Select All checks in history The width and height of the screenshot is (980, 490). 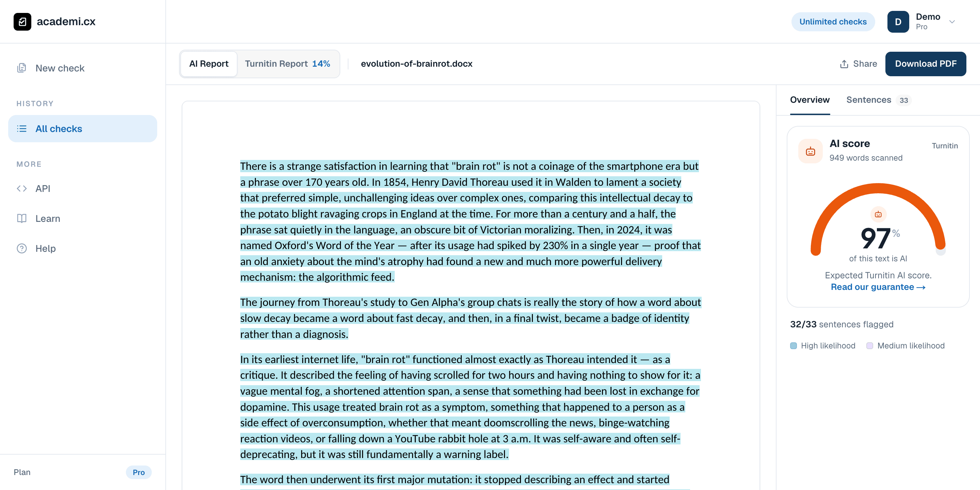tap(82, 129)
